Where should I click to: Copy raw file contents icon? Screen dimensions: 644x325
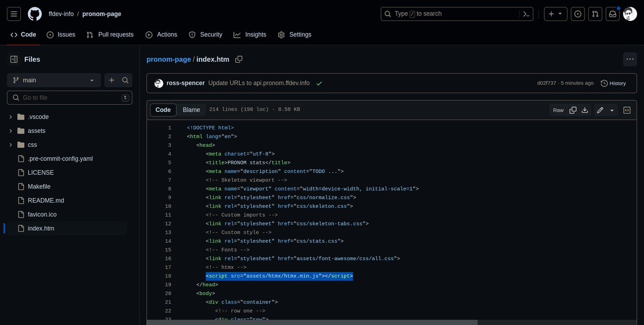coord(573,110)
